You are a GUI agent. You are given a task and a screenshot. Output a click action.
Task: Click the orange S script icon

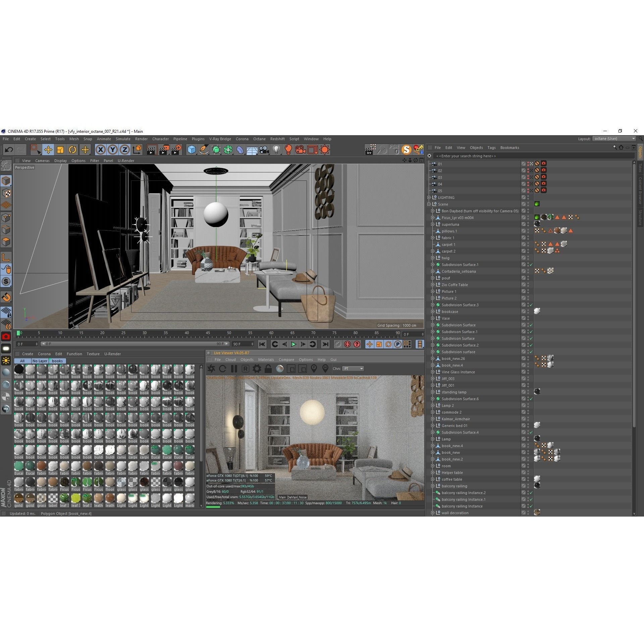406,150
